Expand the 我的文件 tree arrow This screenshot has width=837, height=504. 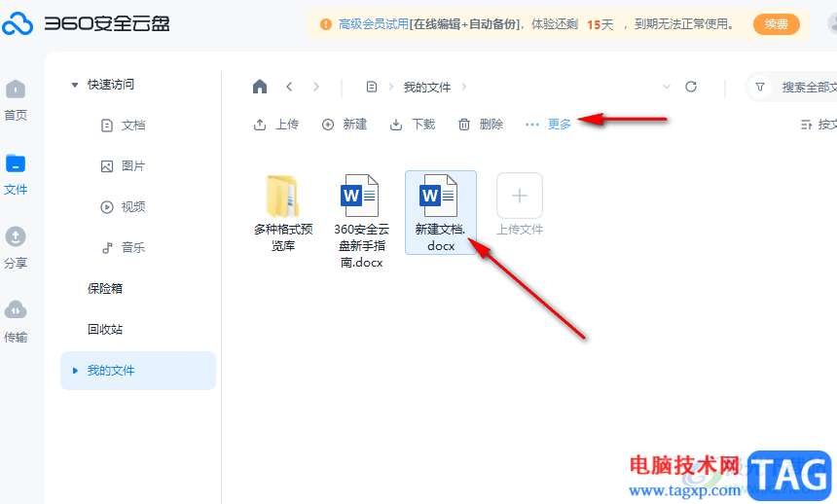click(x=75, y=371)
